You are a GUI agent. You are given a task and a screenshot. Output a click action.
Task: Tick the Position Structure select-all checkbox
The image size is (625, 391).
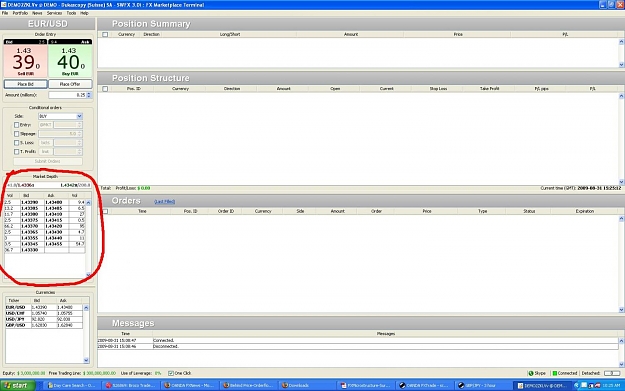(x=105, y=89)
